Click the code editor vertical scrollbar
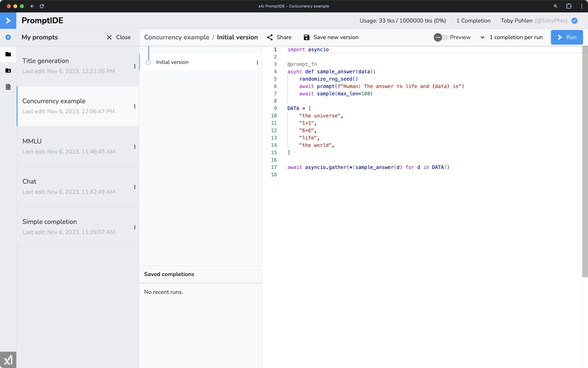 [585, 164]
